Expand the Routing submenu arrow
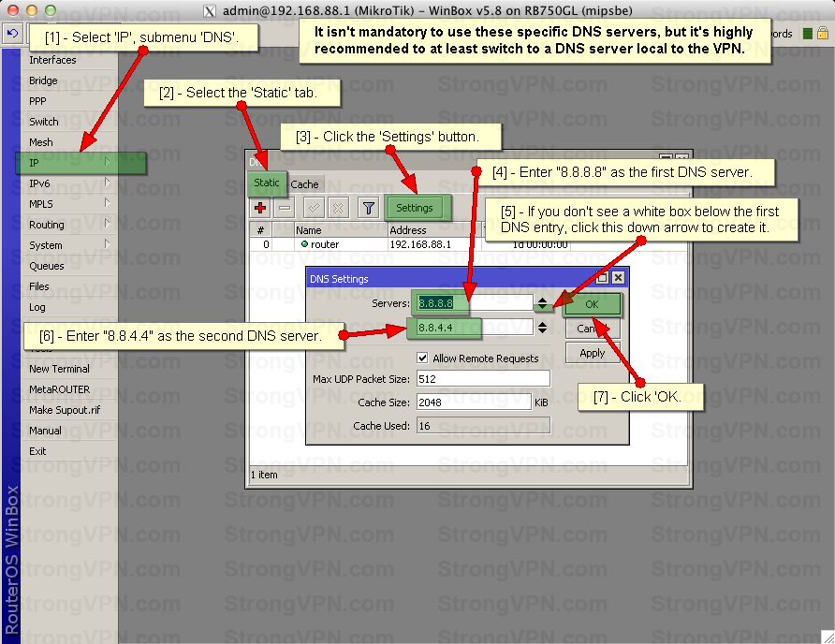Image resolution: width=835 pixels, height=644 pixels. coord(107,223)
